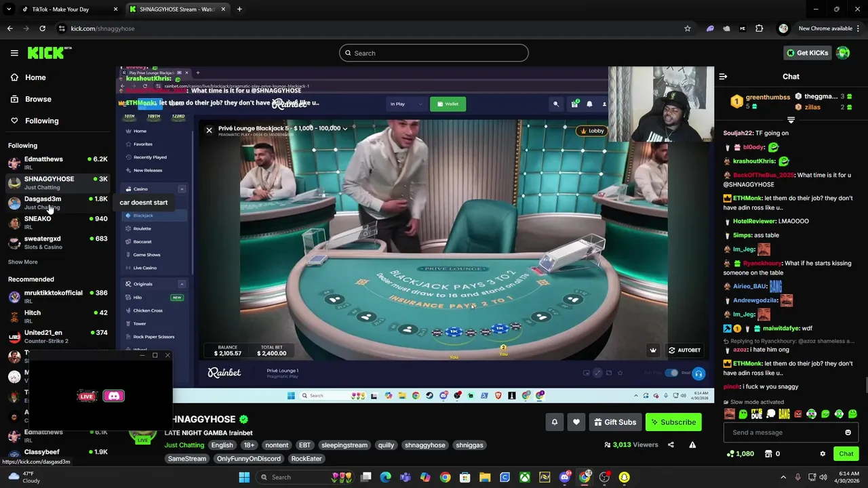Image resolution: width=868 pixels, height=488 pixels.
Task: Open the Dasgasd3m channel in sidebar
Action: [58, 203]
